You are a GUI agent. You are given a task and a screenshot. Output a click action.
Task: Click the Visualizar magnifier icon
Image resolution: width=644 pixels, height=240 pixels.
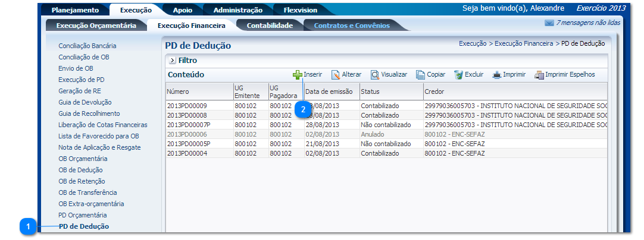[x=375, y=75]
